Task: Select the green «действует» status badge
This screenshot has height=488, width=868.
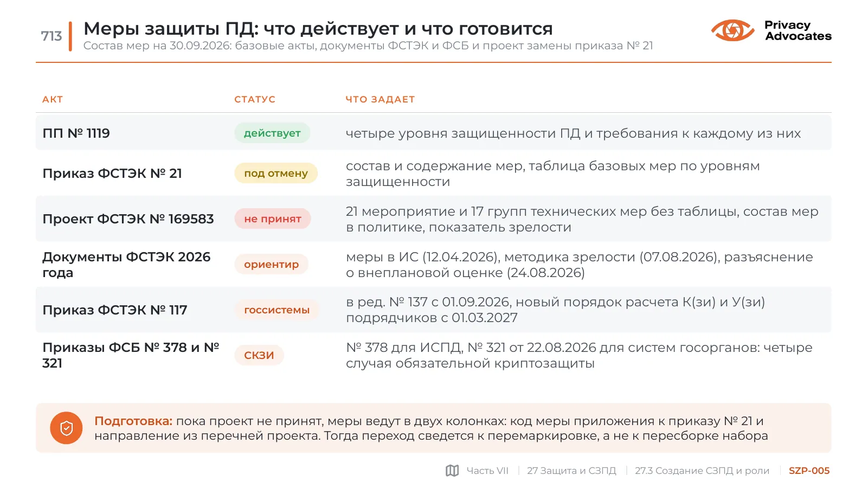Action: 272,133
